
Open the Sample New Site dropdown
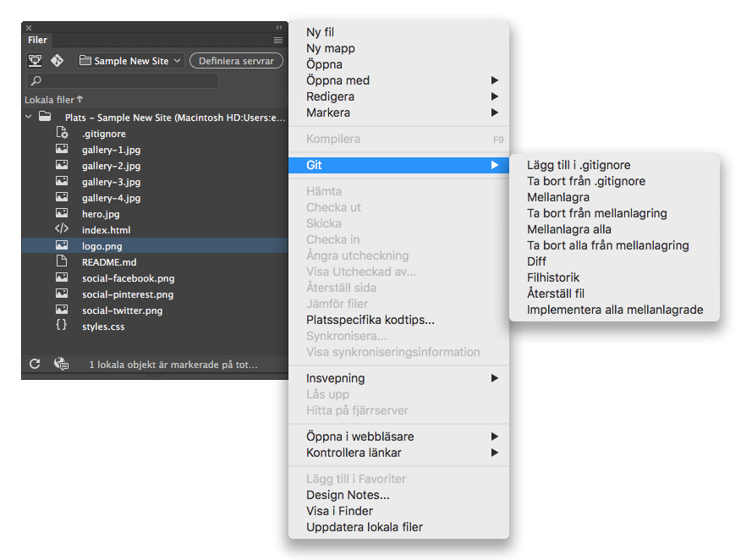[129, 61]
